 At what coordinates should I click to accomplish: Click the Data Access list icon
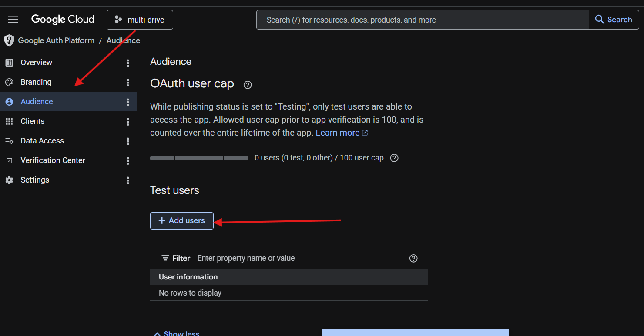pos(9,141)
